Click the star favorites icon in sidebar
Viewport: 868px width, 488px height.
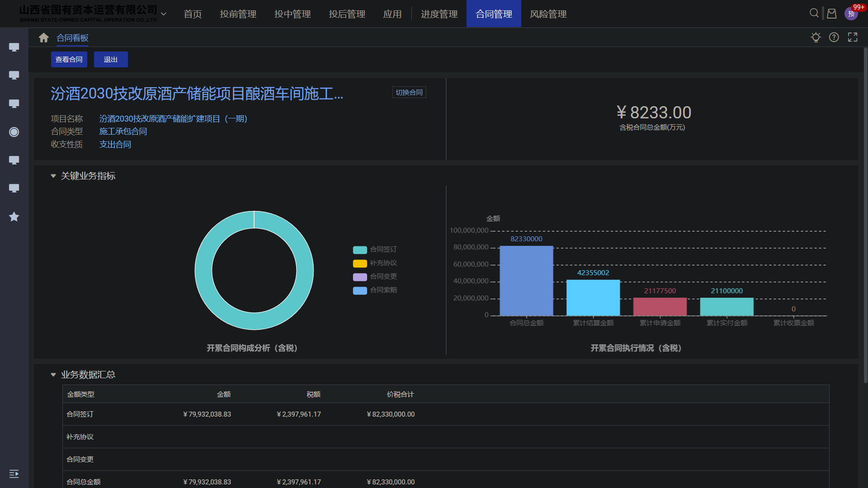tap(14, 217)
